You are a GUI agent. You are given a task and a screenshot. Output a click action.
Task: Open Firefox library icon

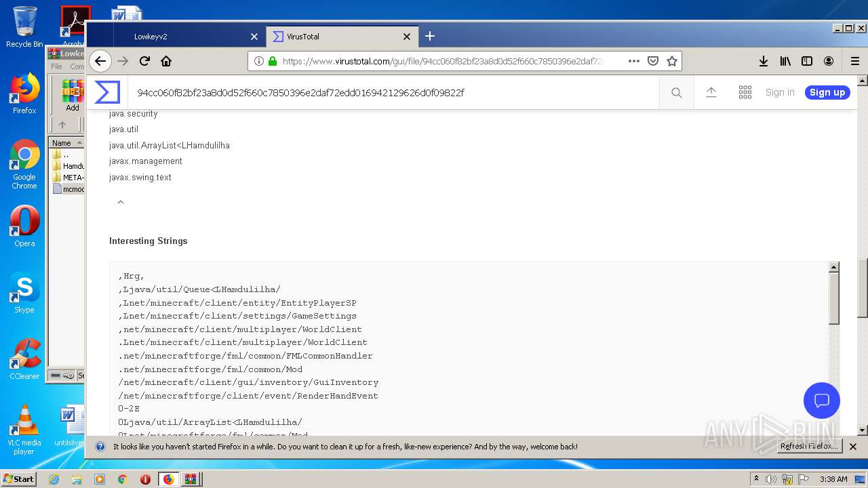[785, 61]
